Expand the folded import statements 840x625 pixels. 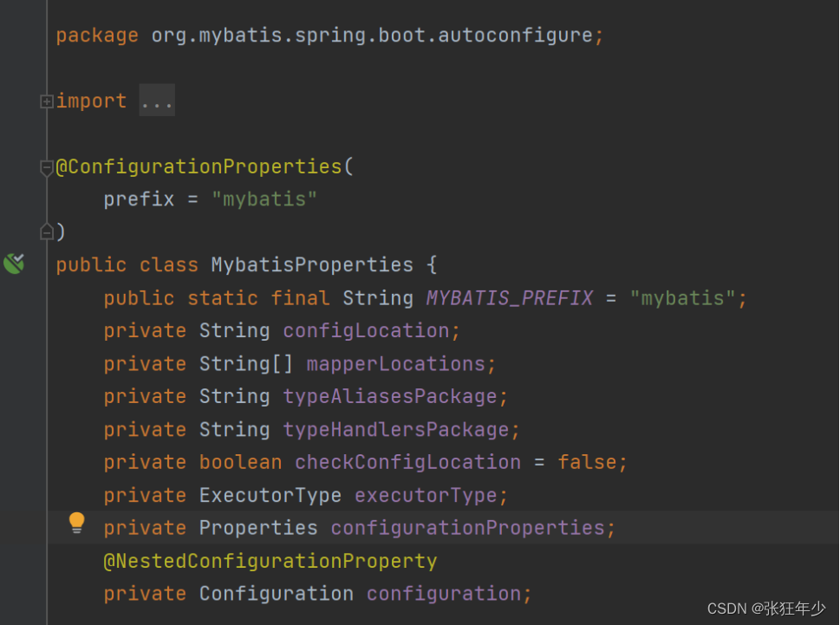(x=47, y=101)
